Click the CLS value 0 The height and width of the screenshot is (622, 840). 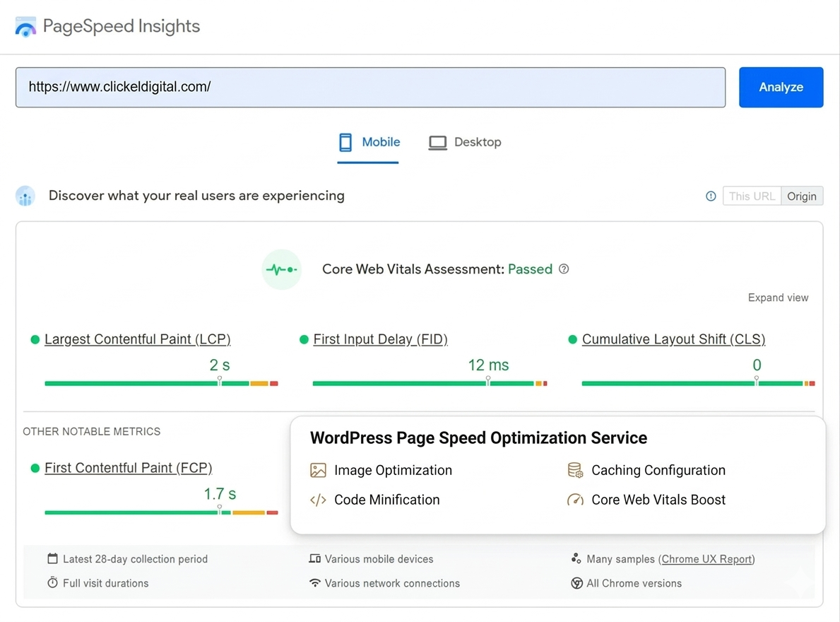(x=757, y=365)
